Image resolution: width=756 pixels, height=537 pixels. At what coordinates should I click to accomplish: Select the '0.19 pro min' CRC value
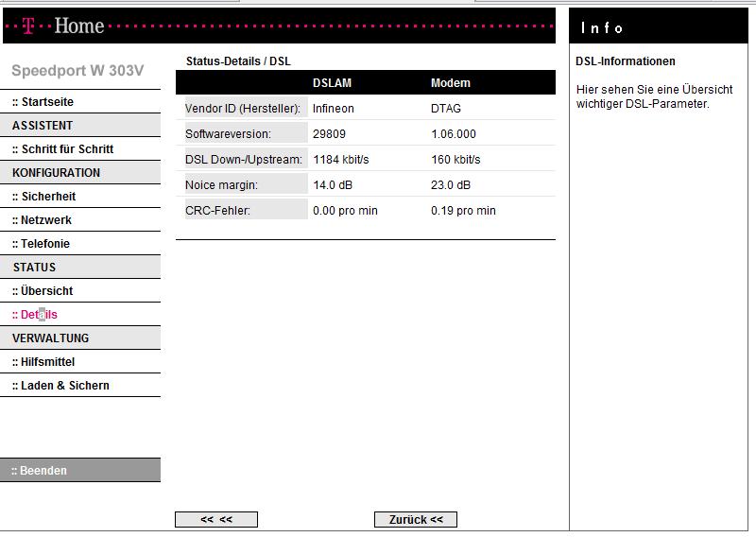click(463, 211)
